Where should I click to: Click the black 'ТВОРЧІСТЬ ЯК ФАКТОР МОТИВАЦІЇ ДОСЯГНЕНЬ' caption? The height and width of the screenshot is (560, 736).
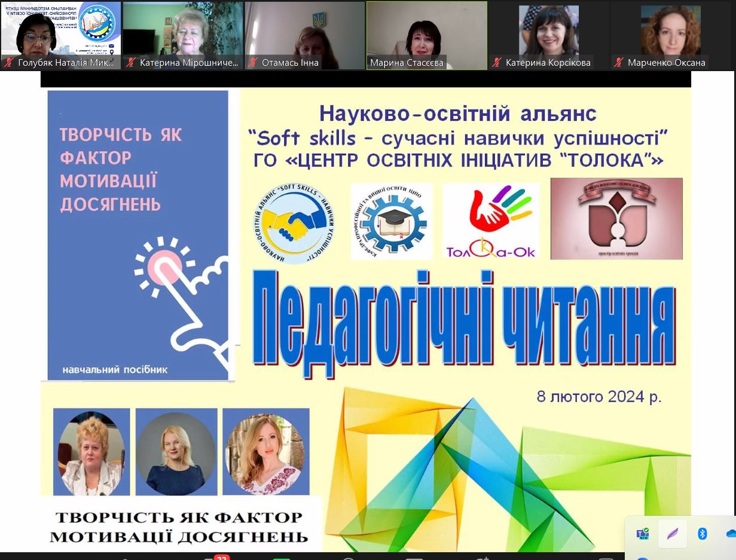point(179,527)
